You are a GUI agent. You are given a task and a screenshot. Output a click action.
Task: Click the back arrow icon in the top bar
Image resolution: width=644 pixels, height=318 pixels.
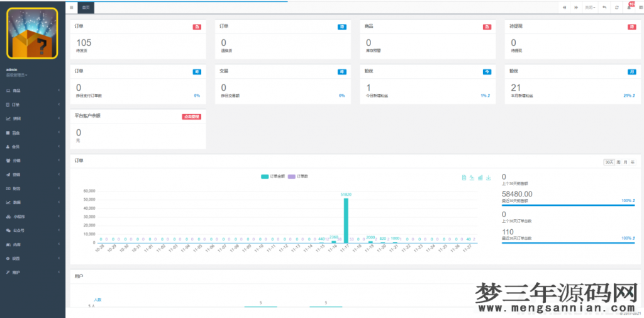click(x=604, y=8)
